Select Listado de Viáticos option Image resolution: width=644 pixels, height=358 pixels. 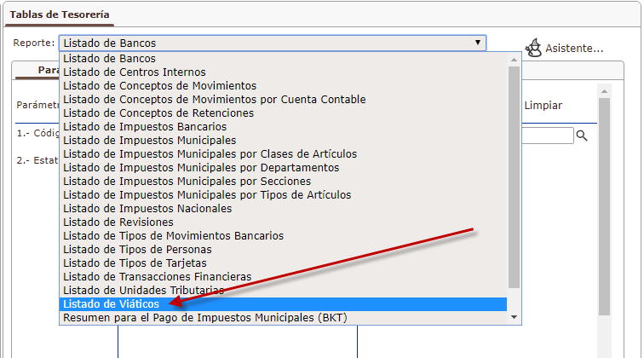283,304
